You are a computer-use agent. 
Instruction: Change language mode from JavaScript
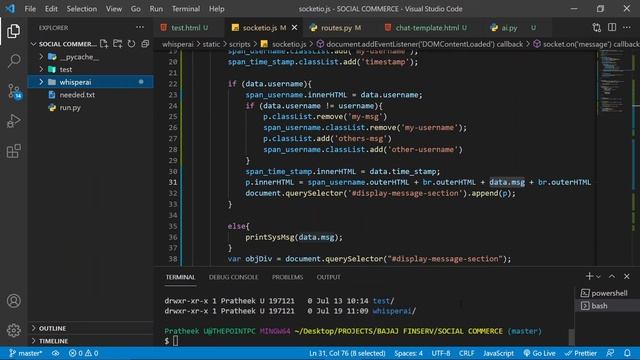498,353
